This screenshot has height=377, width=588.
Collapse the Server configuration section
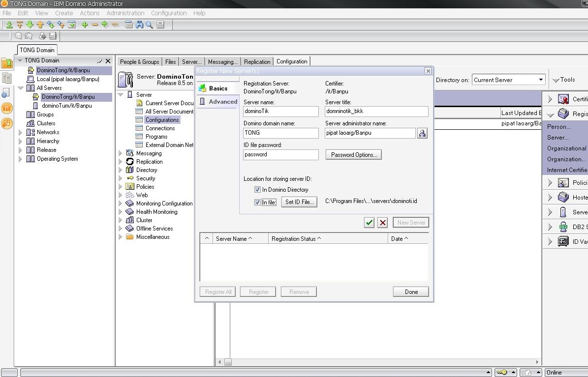click(121, 95)
